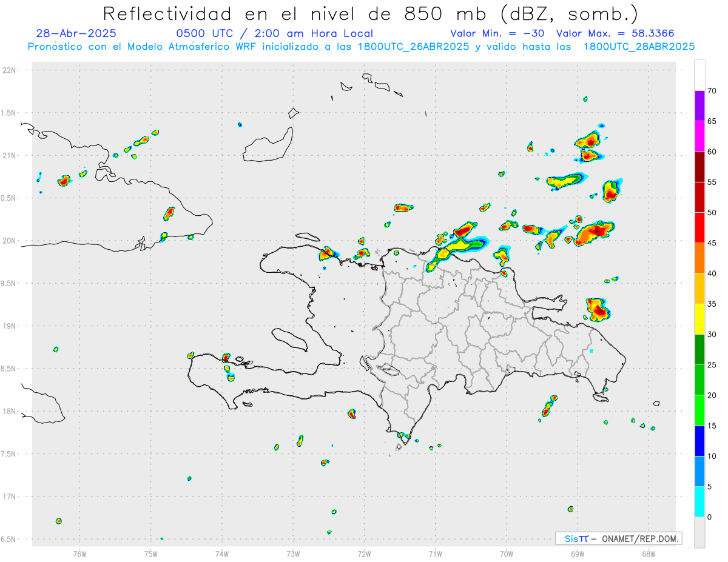Click the latitude label '17N'
Screen dimensions: 728x562
[9, 497]
